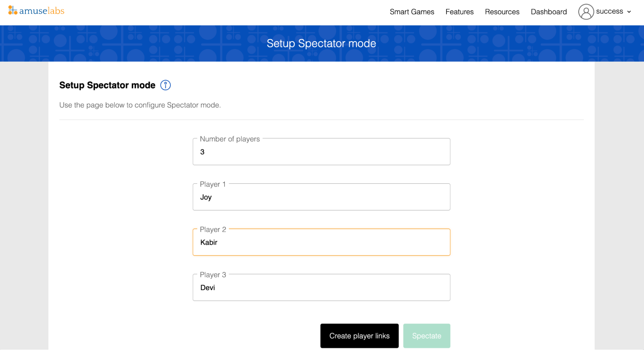Select the Player 2 field containing Kabir
Screen dimensions: 644x350
coord(321,242)
